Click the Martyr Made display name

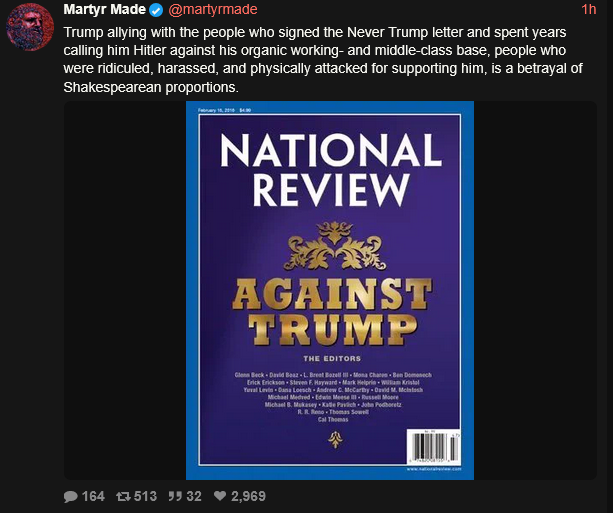point(104,9)
